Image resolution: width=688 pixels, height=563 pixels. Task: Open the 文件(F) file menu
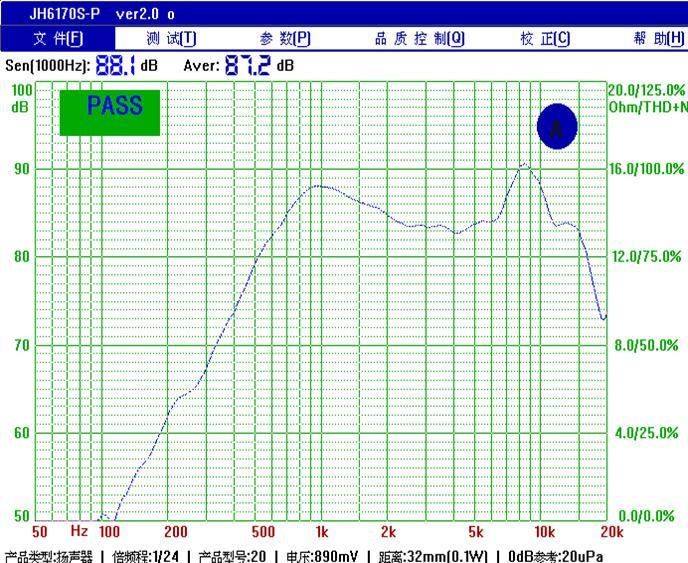pyautogui.click(x=57, y=39)
